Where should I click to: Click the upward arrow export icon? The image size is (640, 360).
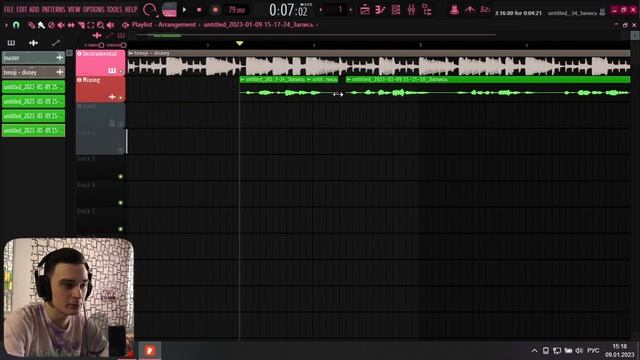470,10
